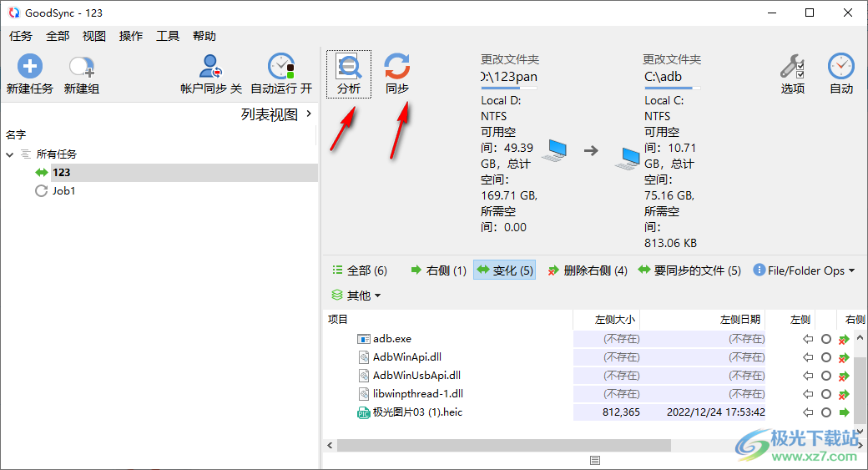868x470 pixels.
Task: Show 删除右侧 (4) filter tab
Action: [x=588, y=270]
